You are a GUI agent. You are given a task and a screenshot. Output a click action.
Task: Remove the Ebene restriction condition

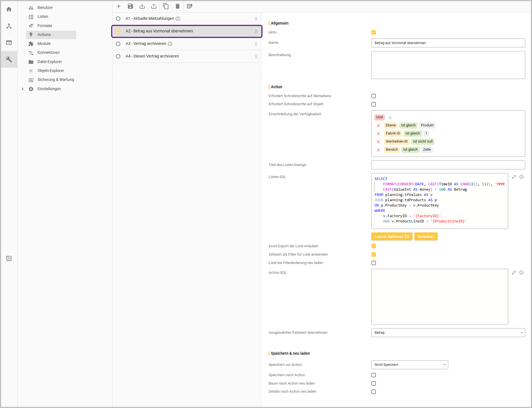[x=378, y=126]
